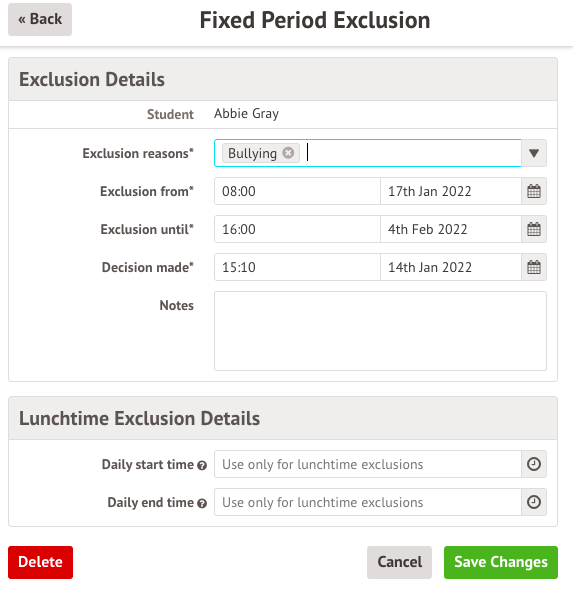Edit the 17th Jan 2022 date field
This screenshot has height=594, width=573.
451,191
